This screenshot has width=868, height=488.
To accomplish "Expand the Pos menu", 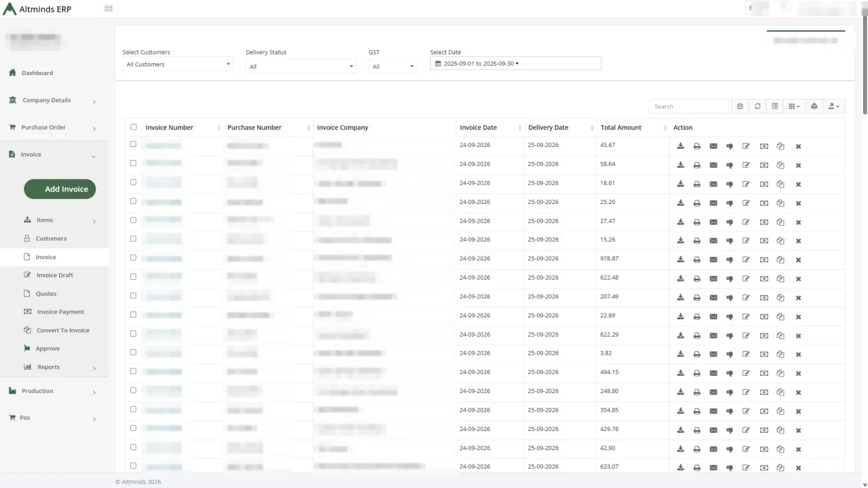I will click(x=54, y=418).
